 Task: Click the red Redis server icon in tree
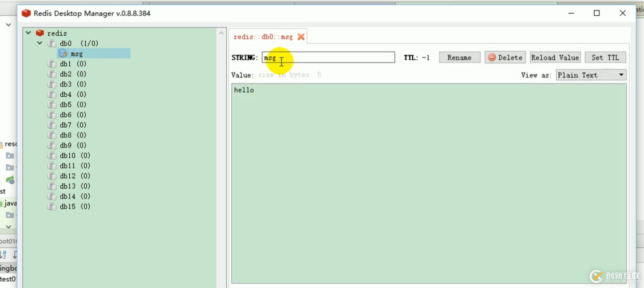[40, 33]
